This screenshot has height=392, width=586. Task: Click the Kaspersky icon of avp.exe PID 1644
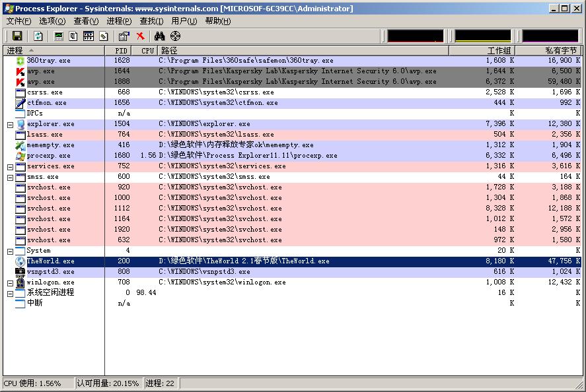tap(20, 71)
